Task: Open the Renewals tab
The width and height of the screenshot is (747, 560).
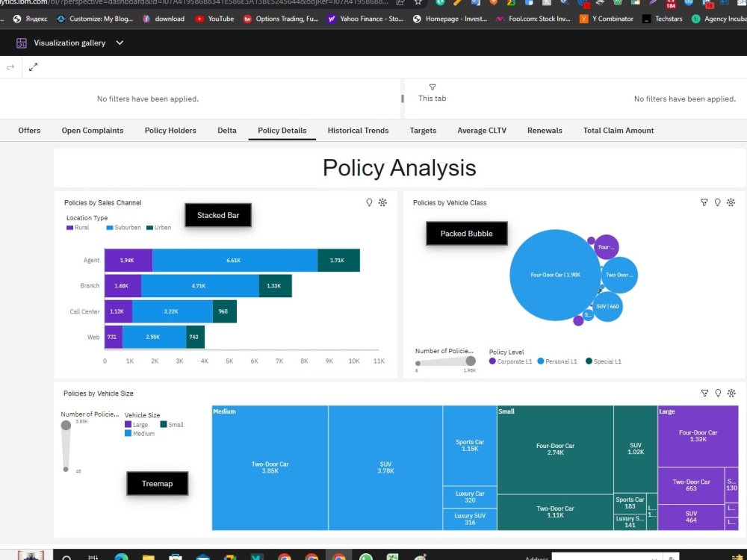Action: [x=545, y=130]
